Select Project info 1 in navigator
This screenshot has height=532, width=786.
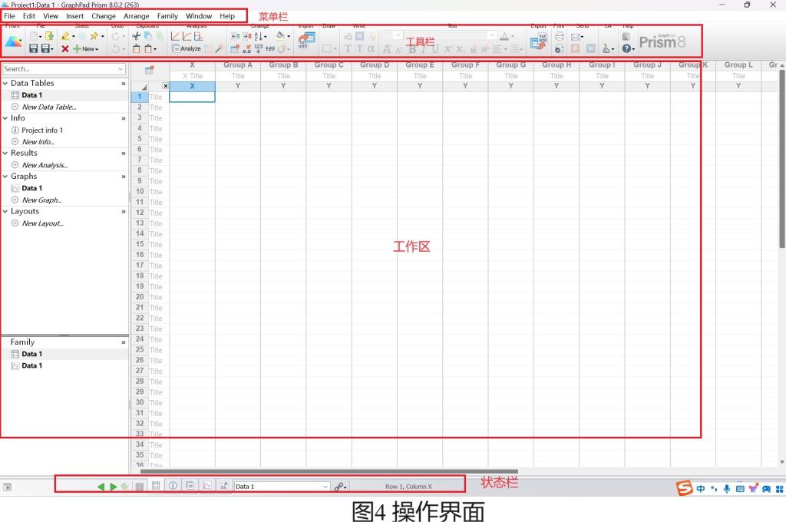click(42, 131)
